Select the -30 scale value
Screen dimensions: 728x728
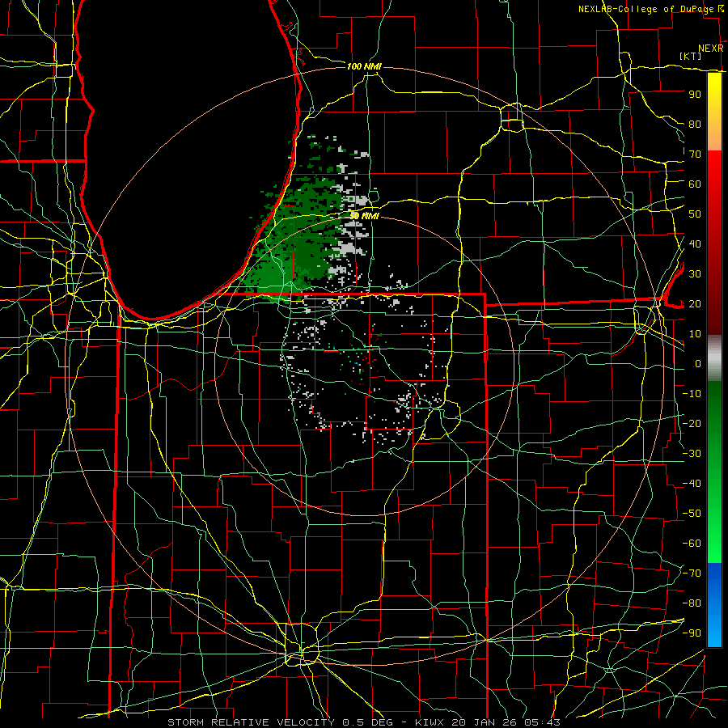click(692, 454)
